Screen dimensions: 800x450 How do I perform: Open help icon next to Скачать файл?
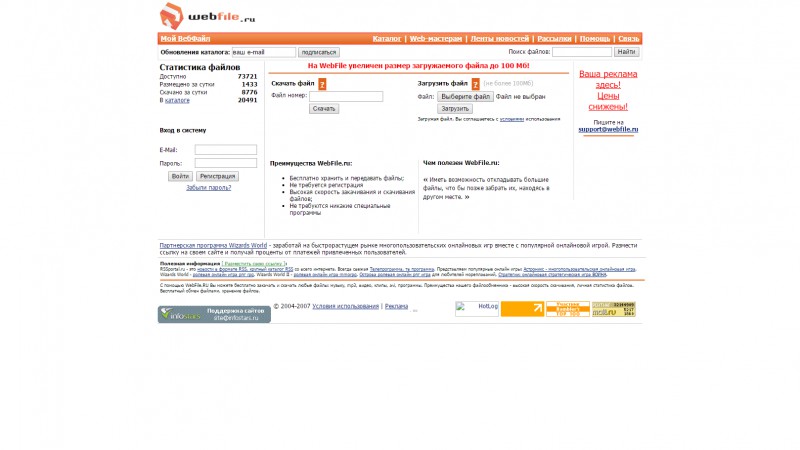pos(322,84)
